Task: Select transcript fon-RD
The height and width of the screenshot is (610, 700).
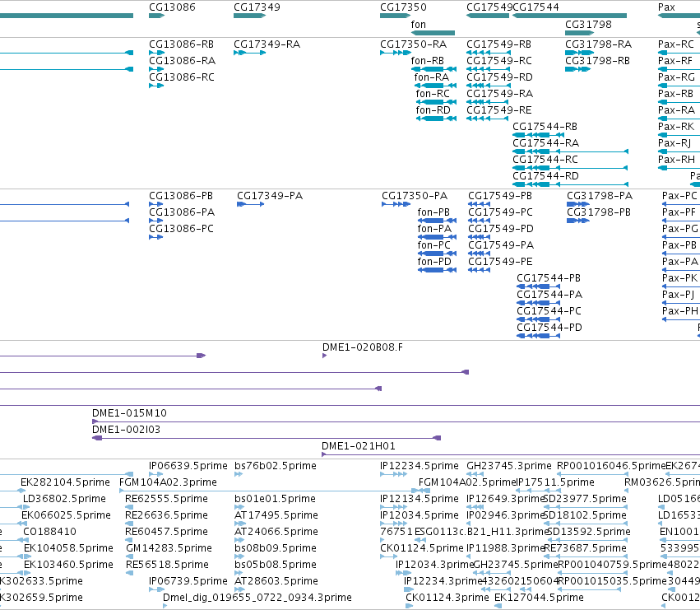Action: coord(433,110)
